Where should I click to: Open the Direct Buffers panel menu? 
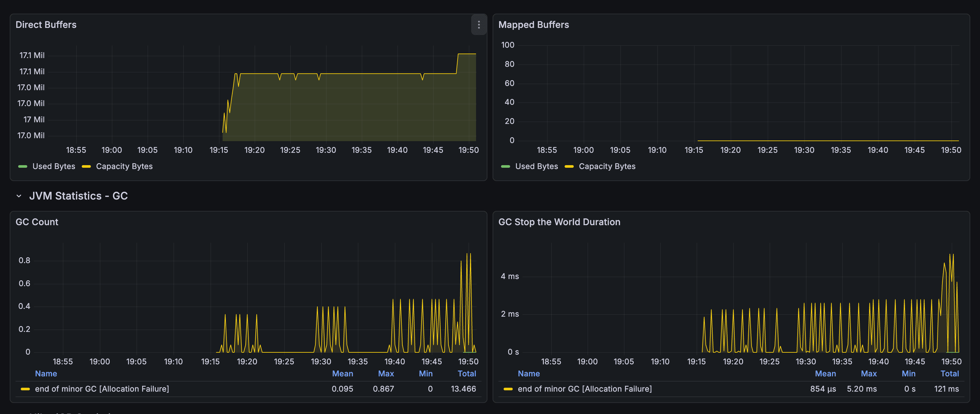(x=479, y=25)
